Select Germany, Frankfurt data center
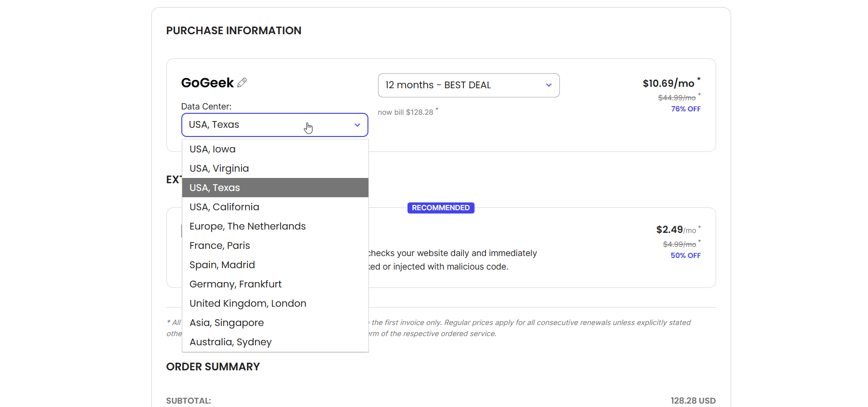The image size is (868, 407). point(275,284)
